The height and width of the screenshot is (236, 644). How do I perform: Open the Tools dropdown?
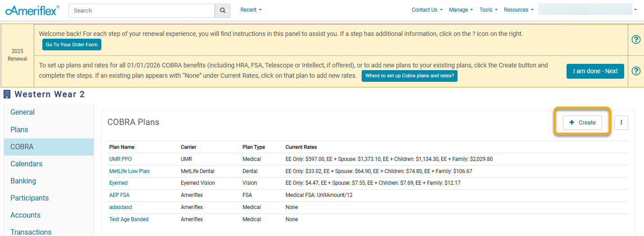[x=488, y=10]
